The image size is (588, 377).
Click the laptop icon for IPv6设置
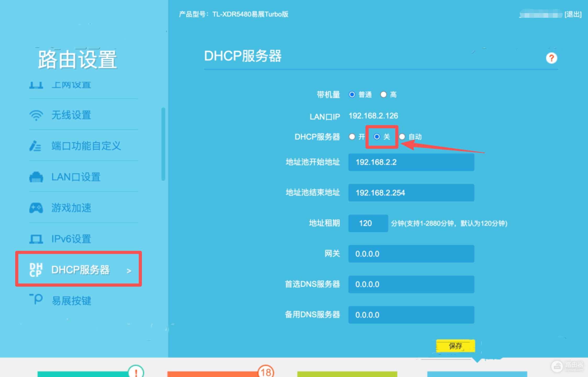(x=36, y=239)
